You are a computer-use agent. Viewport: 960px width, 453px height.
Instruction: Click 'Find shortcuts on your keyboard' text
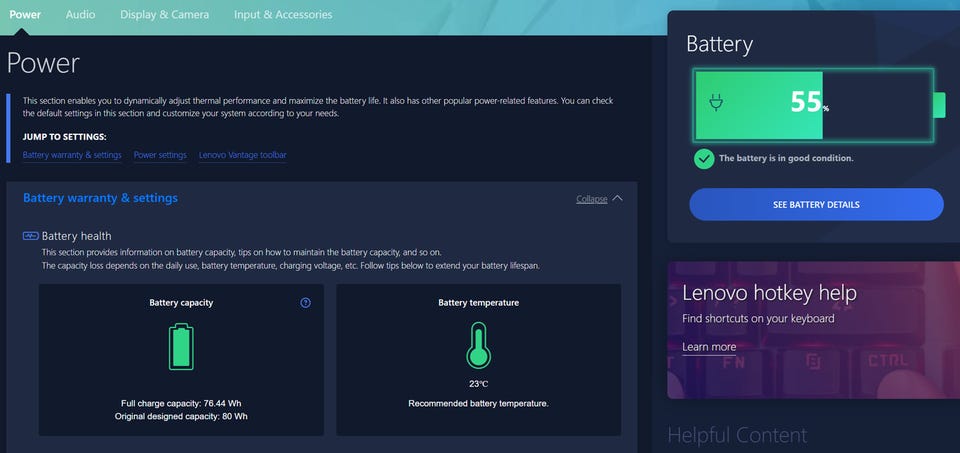point(758,319)
